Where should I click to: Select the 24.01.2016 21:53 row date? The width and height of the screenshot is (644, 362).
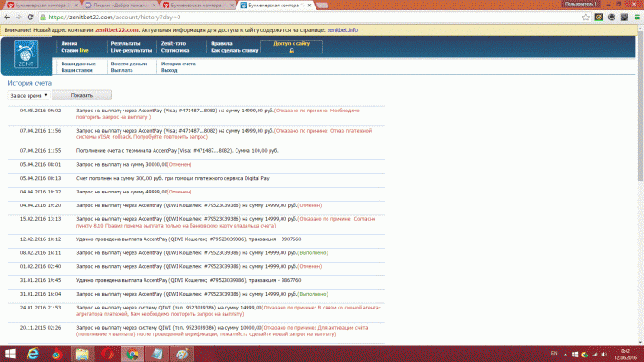(40, 308)
